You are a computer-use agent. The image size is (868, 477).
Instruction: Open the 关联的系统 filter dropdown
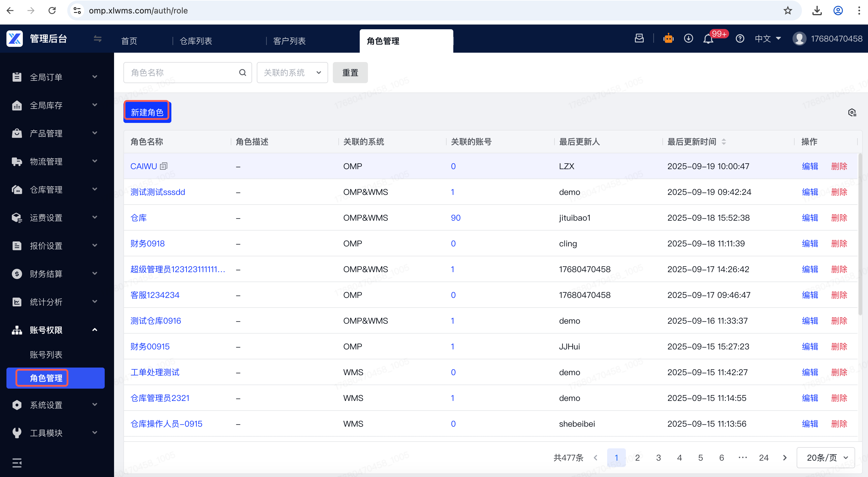coord(292,73)
